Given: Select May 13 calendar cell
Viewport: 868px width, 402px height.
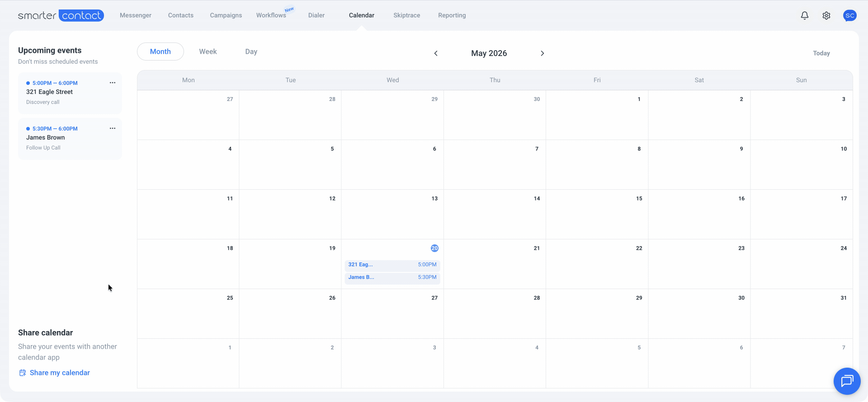Looking at the screenshot, I should pos(392,214).
